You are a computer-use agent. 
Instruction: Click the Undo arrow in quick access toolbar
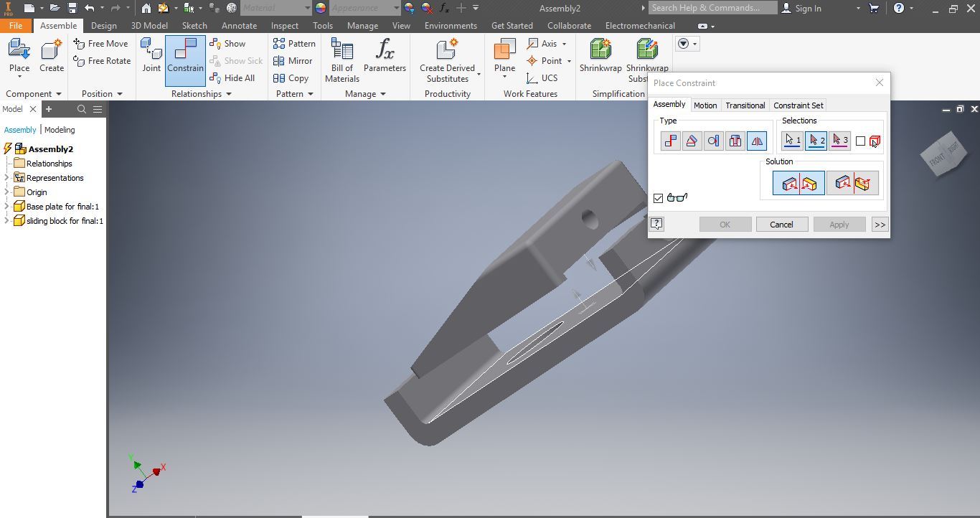[x=89, y=8]
